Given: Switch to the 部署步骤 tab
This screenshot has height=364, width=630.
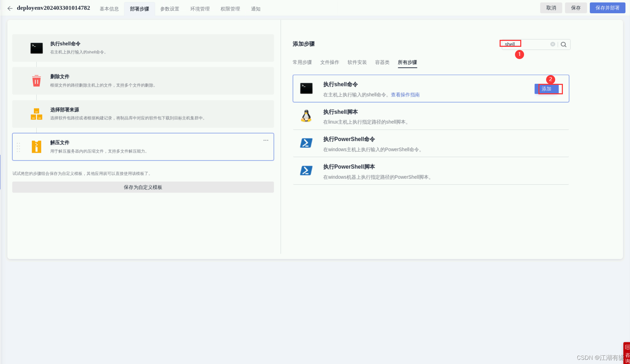Looking at the screenshot, I should tap(139, 9).
